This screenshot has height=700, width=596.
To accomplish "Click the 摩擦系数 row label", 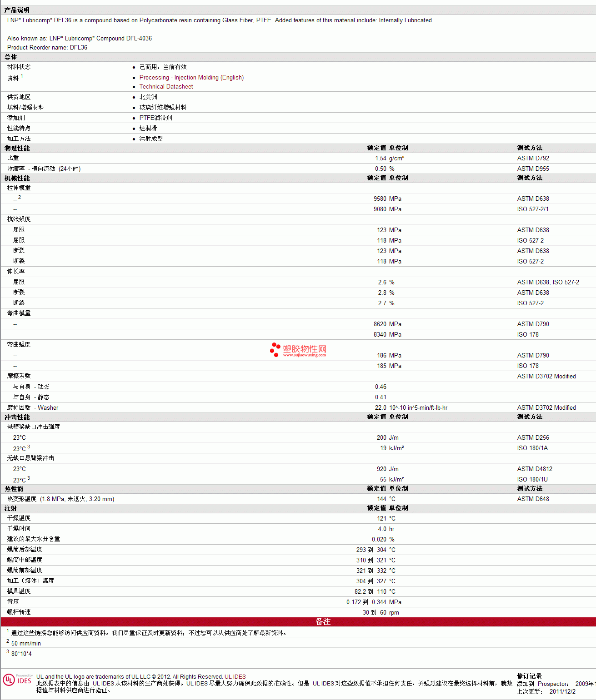I will pyautogui.click(x=19, y=376).
